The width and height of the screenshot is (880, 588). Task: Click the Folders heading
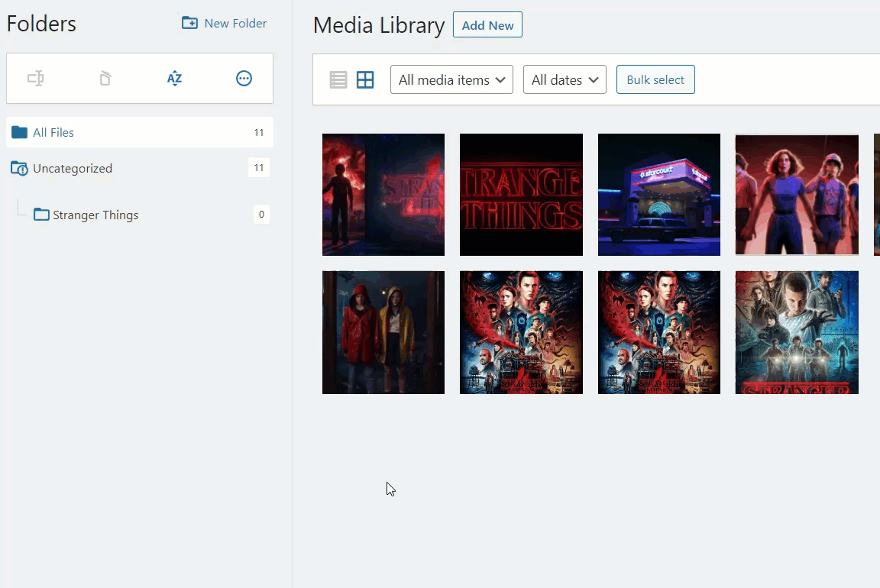pyautogui.click(x=41, y=24)
